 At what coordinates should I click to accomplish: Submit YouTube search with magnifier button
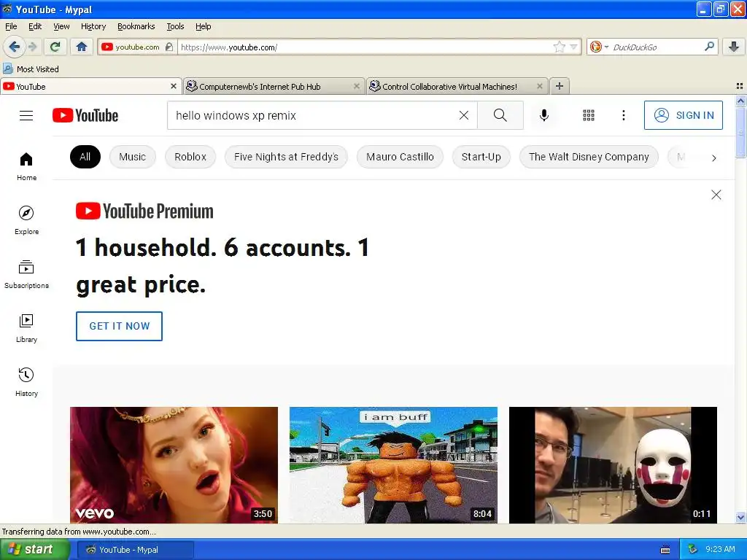click(x=500, y=115)
